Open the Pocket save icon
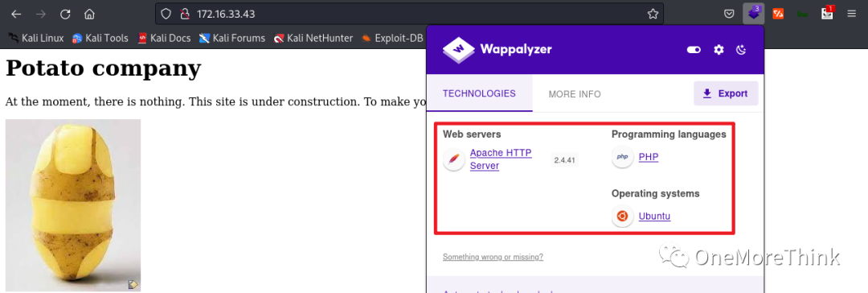Viewport: 868px width, 293px height. click(x=730, y=14)
